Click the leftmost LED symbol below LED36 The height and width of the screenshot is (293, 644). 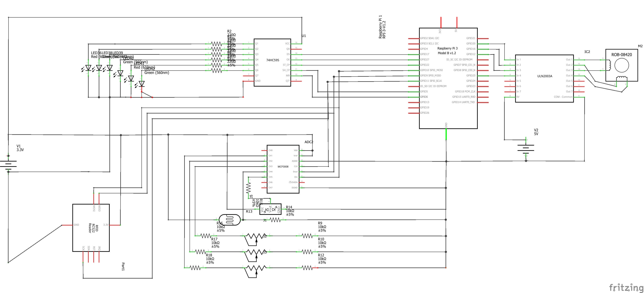pos(88,68)
